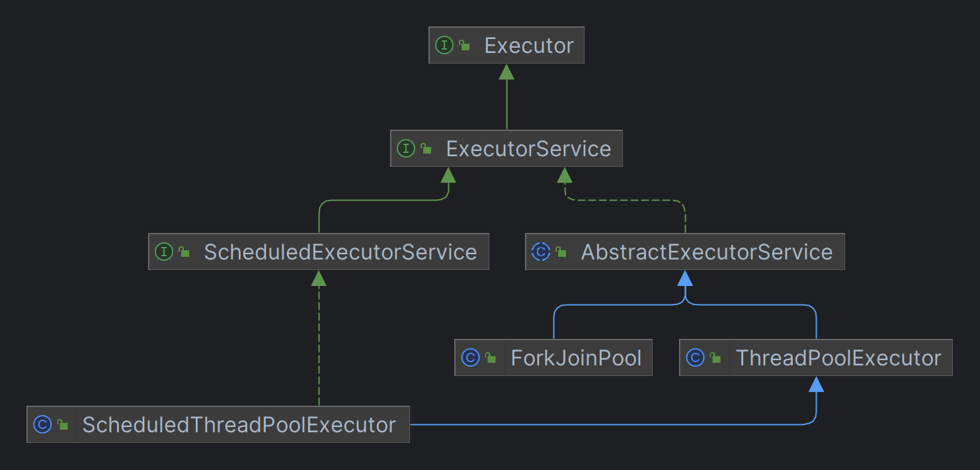The height and width of the screenshot is (470, 980).
Task: Select the ScheduledExecutorService node label
Action: pyautogui.click(x=340, y=252)
